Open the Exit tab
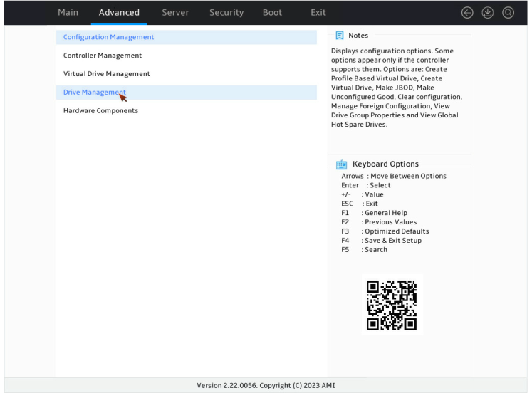This screenshot has height=398, width=532. (x=318, y=13)
